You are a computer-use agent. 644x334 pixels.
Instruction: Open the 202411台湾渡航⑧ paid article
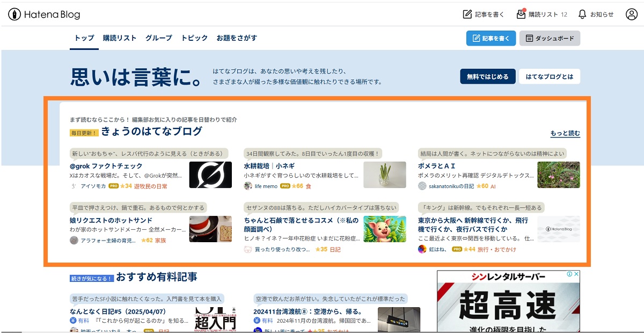pyautogui.click(x=308, y=311)
